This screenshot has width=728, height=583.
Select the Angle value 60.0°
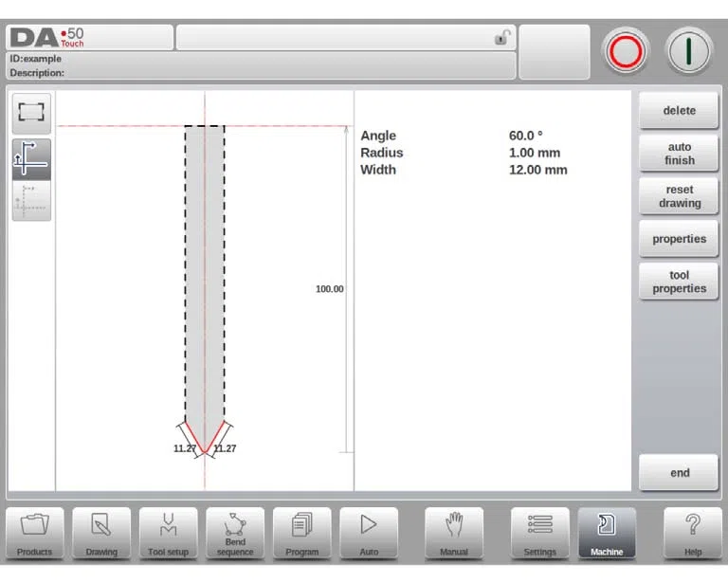click(x=525, y=136)
